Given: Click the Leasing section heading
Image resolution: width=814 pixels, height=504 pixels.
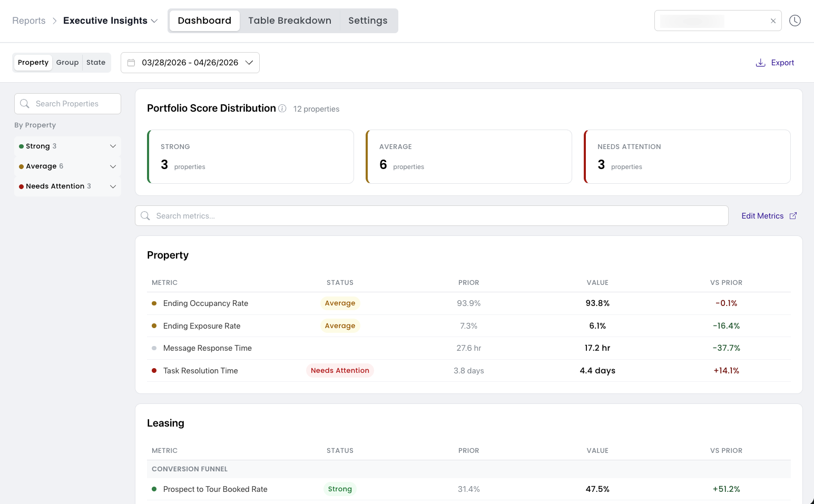Looking at the screenshot, I should click(x=165, y=423).
